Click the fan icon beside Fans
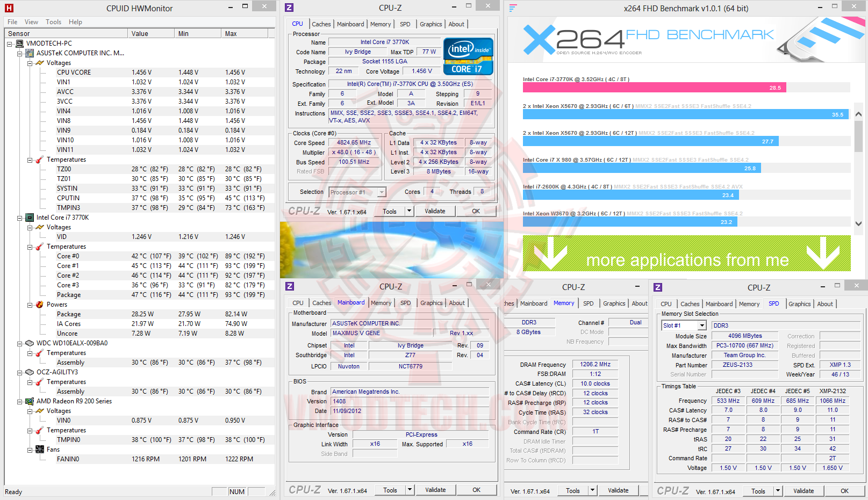This screenshot has width=868, height=500. click(40, 450)
